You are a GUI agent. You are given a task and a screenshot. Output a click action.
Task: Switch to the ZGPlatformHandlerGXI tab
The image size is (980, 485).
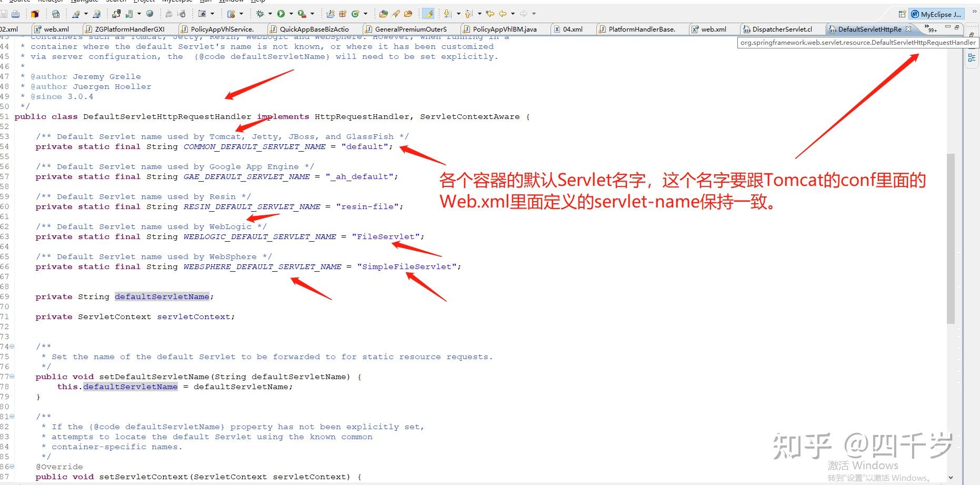[129, 29]
